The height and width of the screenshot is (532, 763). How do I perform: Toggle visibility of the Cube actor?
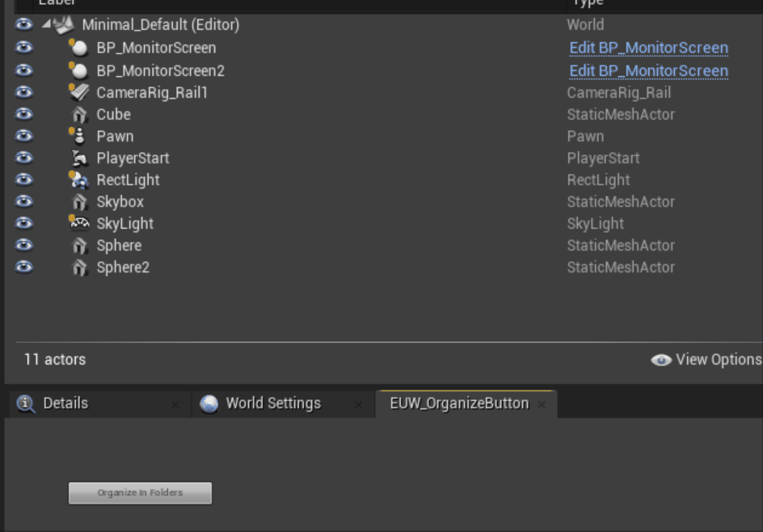(23, 114)
